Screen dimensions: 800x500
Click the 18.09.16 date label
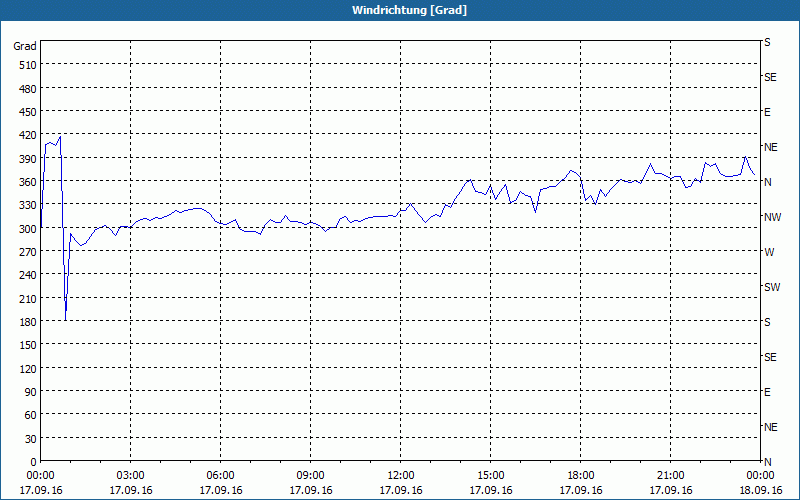[760, 490]
